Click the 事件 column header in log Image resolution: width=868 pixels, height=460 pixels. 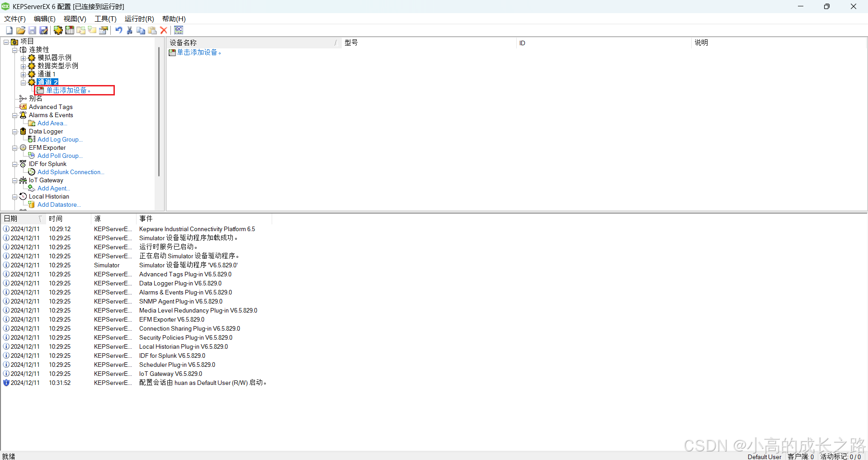tap(204, 218)
